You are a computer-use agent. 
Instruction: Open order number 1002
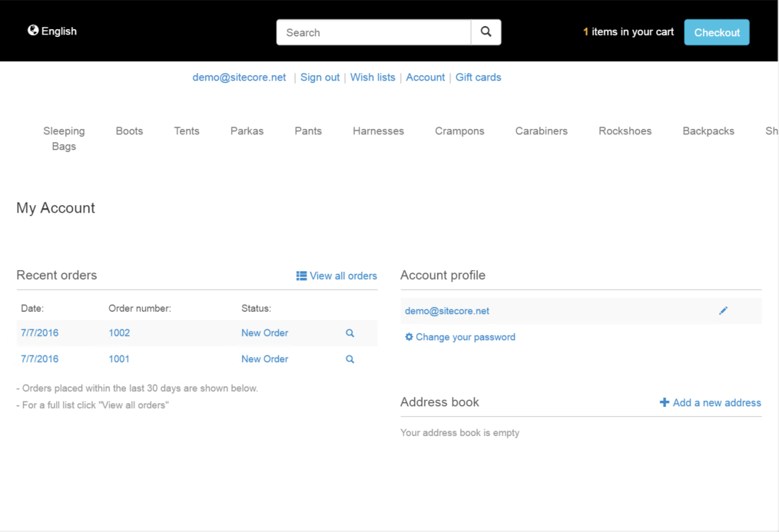coord(119,333)
